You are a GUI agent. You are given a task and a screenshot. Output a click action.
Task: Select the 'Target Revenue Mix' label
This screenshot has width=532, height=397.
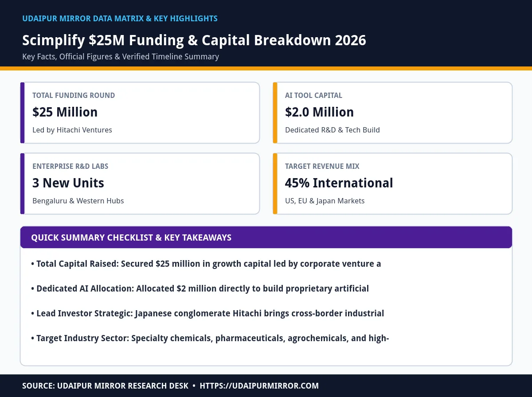pos(322,166)
